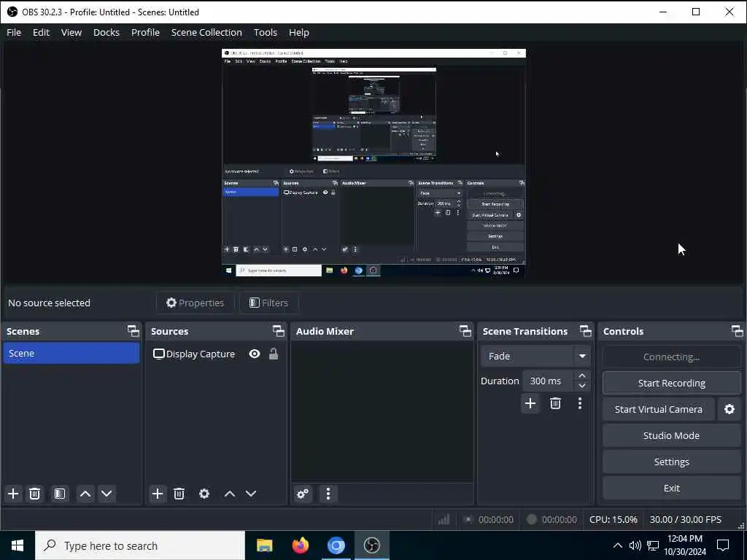747x560 pixels.
Task: Open source Properties button in toolbar
Action: [x=196, y=303]
